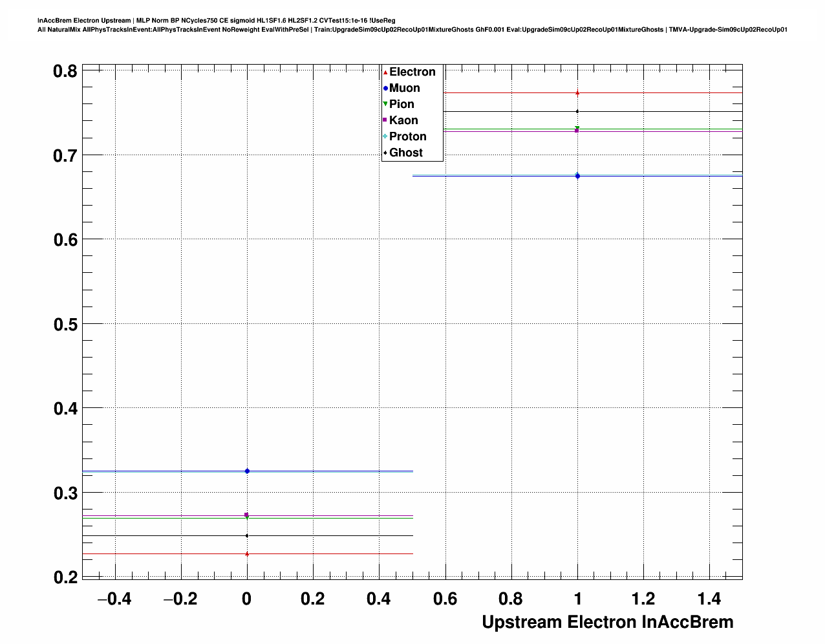The height and width of the screenshot is (644, 825).
Task: Click the Kaon legend label text
Action: tap(403, 120)
